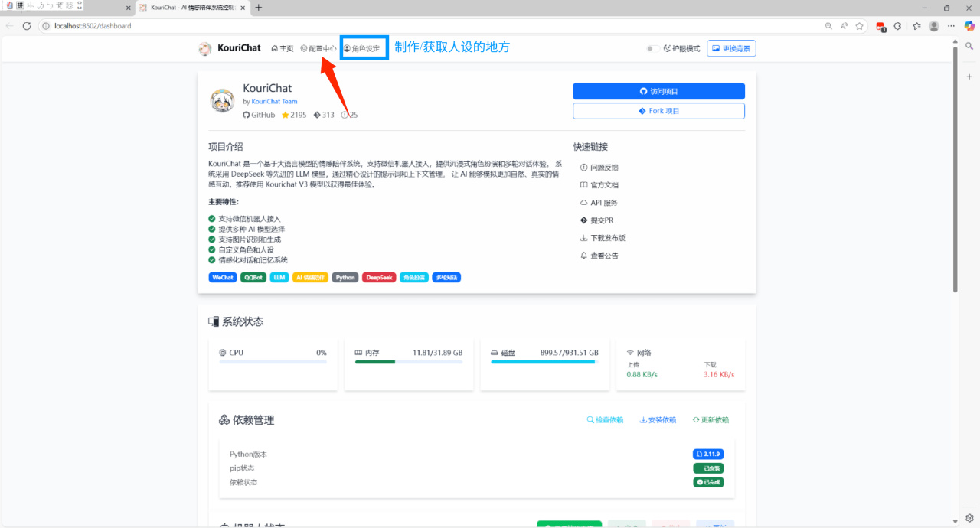Screen dimensions: 980x528
Task: Add page to favorites with star icon
Action: coord(860,25)
